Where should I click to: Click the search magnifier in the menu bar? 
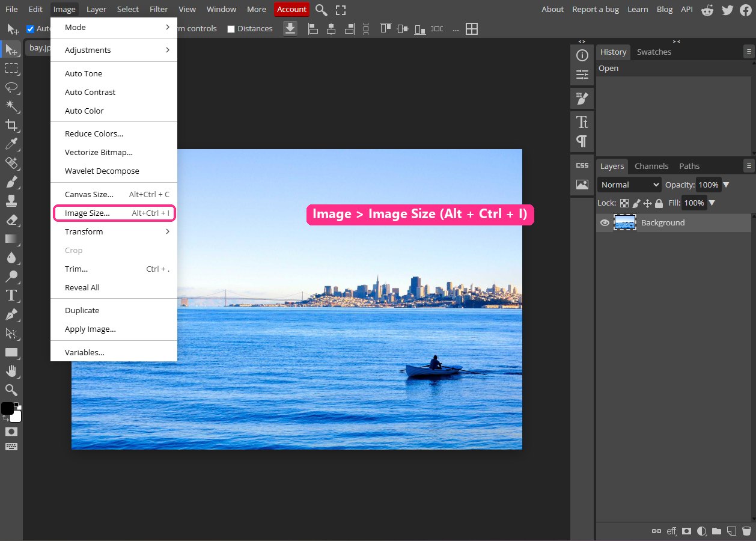pos(322,10)
